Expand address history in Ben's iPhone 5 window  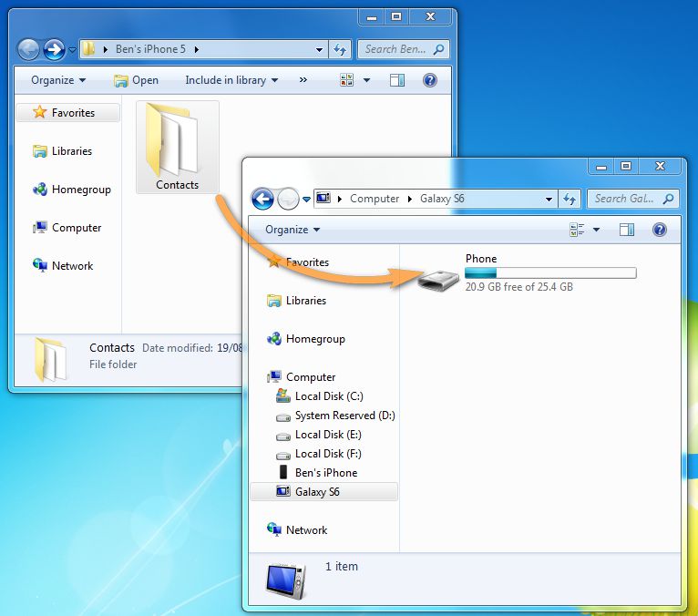pos(319,49)
